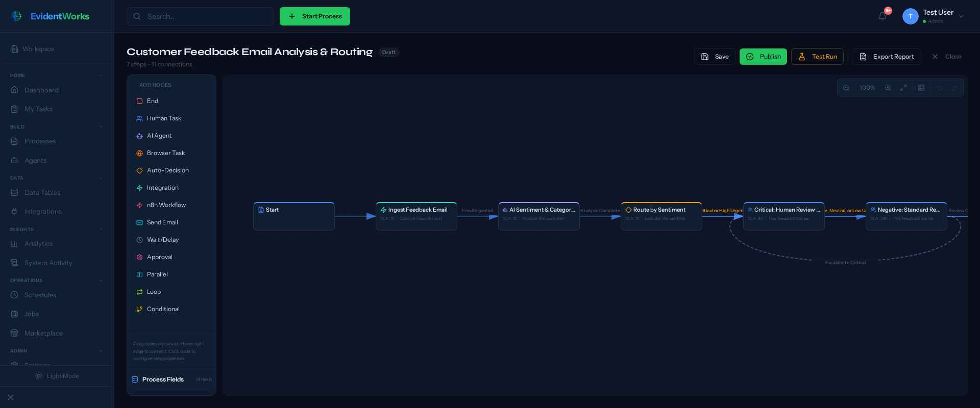Close the process editor
The height and width of the screenshot is (408, 980).
pos(946,57)
